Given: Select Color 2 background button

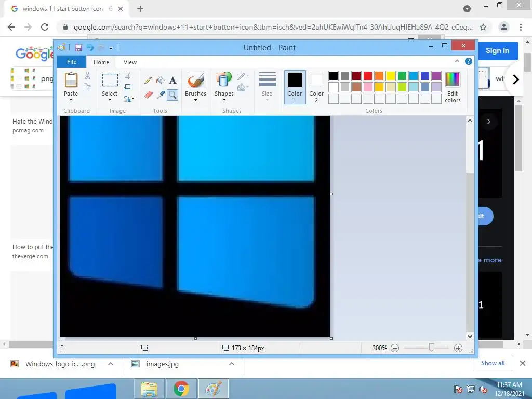Looking at the screenshot, I should tap(316, 87).
